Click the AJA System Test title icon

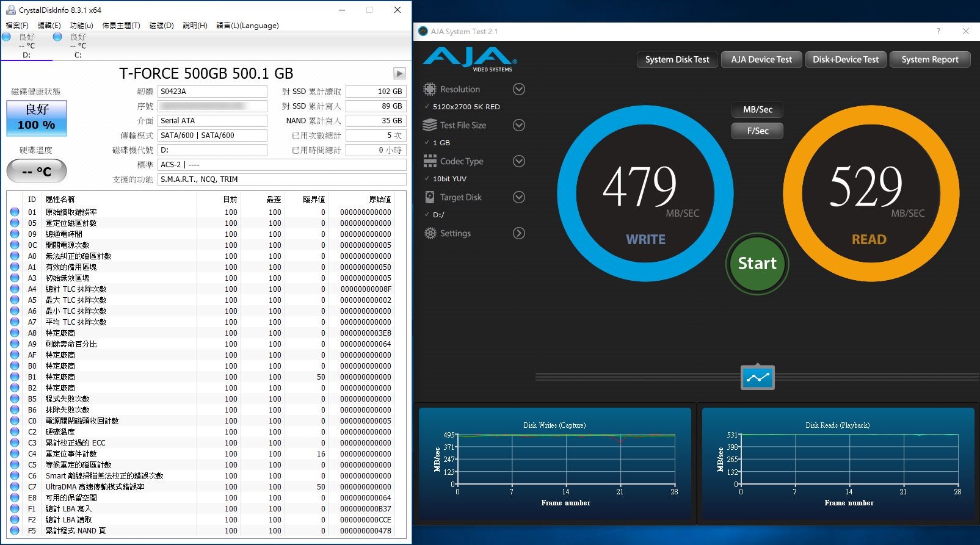(423, 31)
